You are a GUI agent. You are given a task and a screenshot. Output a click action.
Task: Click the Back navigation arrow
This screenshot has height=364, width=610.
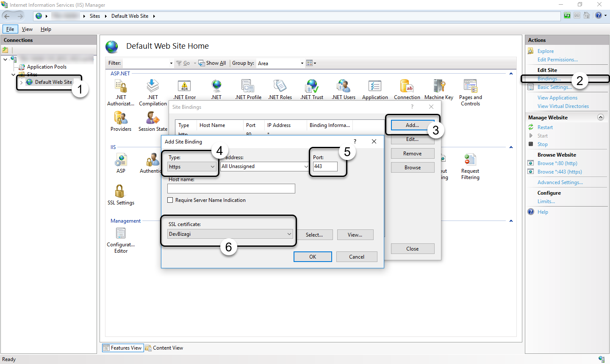[x=7, y=16]
